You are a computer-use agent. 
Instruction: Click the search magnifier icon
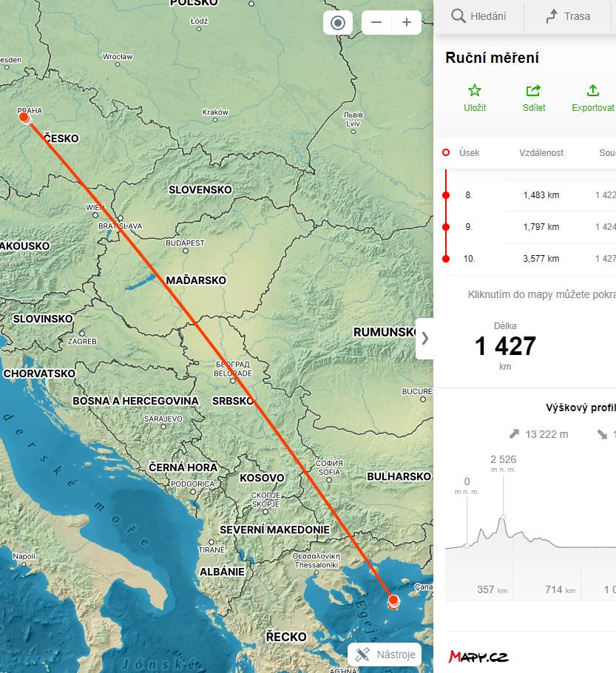tap(458, 16)
